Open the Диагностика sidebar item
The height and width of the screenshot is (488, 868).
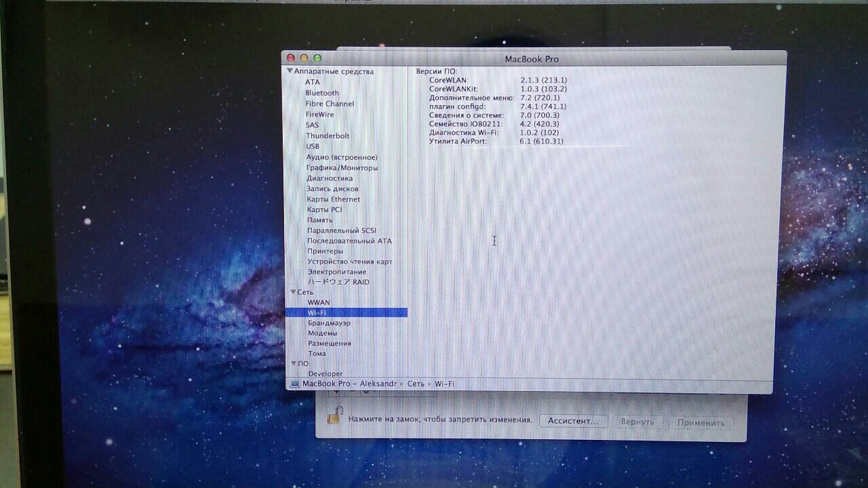(330, 178)
